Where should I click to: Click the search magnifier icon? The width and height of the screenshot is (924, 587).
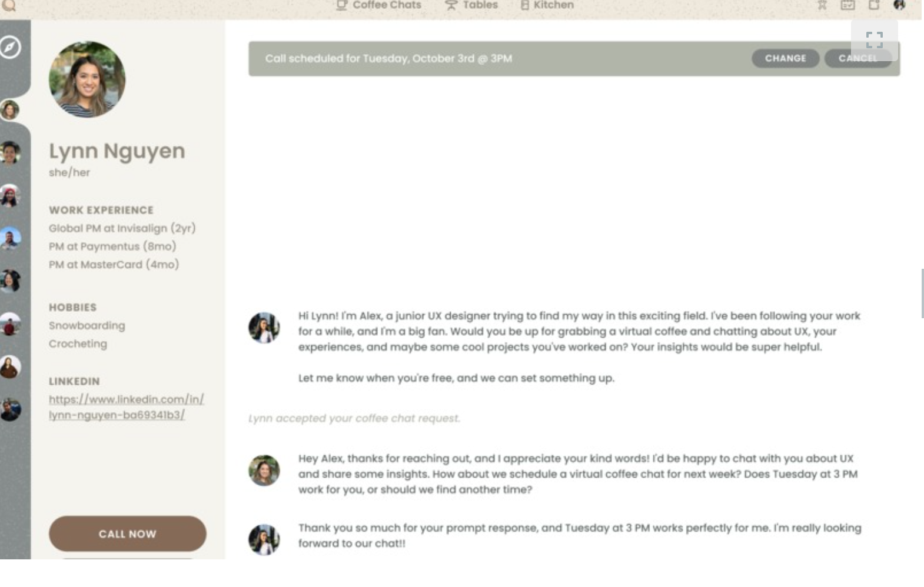coord(9,5)
